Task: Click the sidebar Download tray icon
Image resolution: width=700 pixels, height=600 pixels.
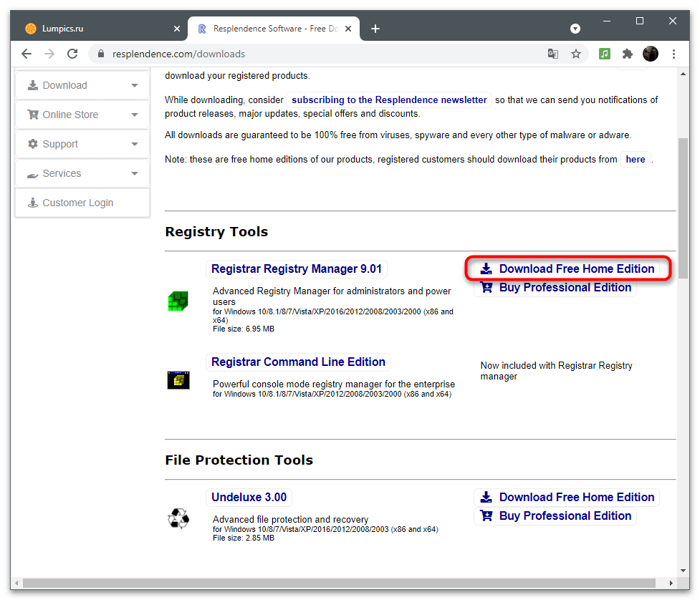Action: (32, 85)
